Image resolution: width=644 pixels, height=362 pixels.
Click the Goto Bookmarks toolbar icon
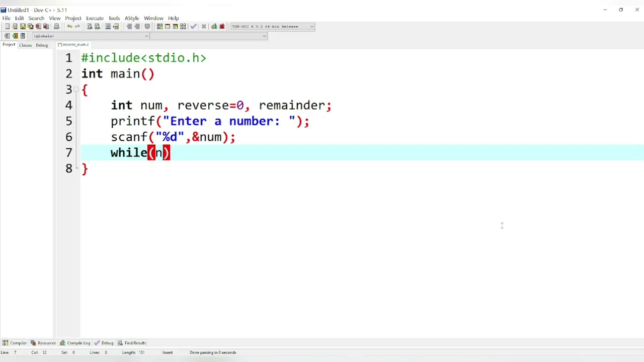[23, 36]
